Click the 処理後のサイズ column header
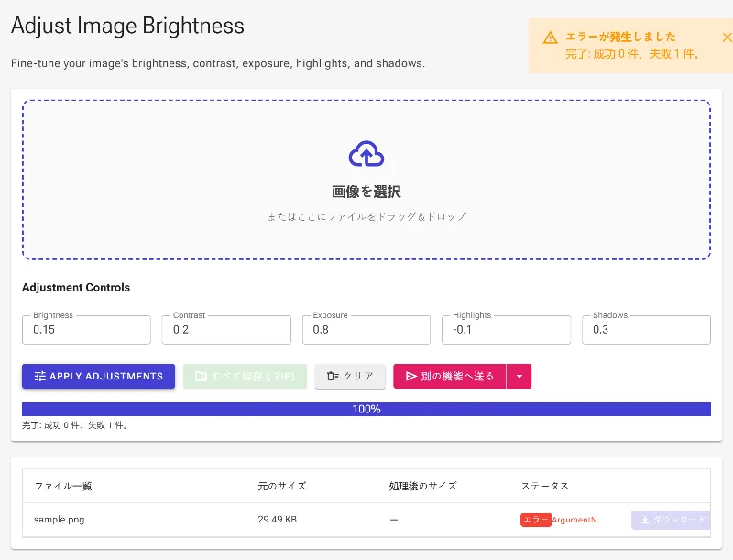Viewport: 733px width, 560px height. (422, 486)
